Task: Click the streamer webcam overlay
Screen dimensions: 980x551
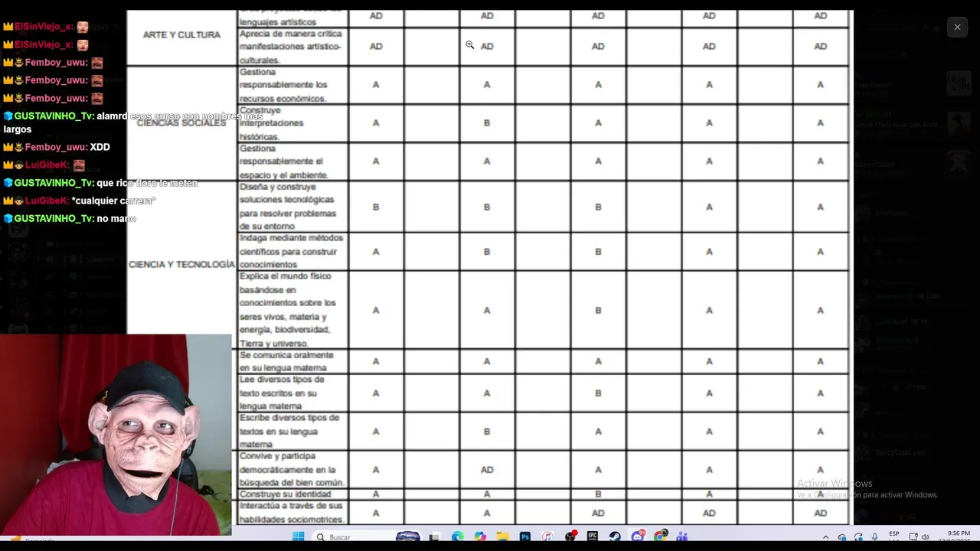Action: [x=116, y=434]
